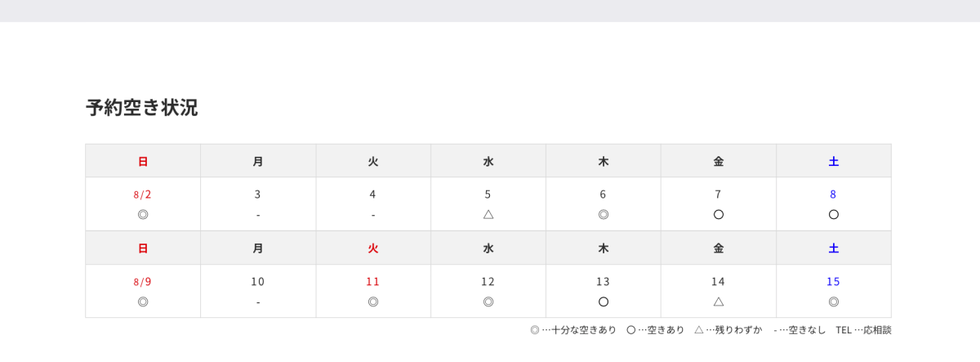Click the circle symbol under Saturday 8
The height and width of the screenshot is (362, 980).
834,215
